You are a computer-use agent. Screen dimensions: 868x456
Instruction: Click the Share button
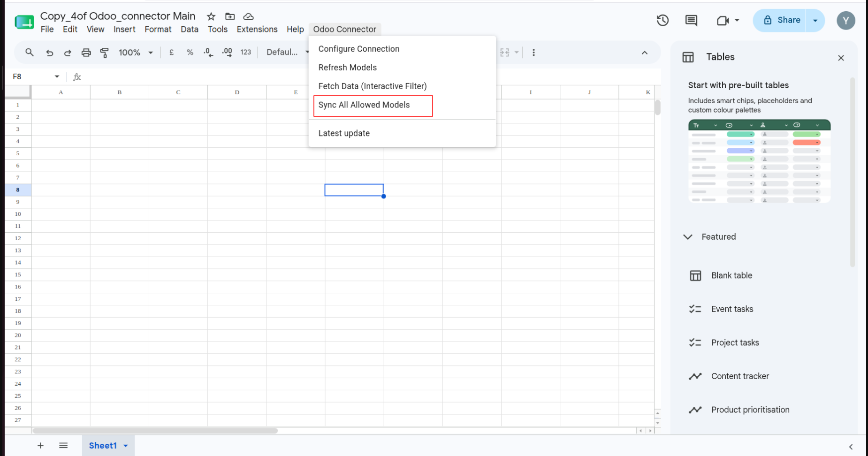[x=780, y=20]
